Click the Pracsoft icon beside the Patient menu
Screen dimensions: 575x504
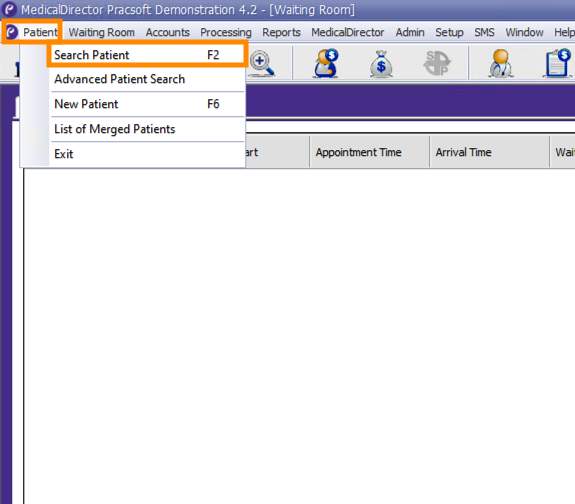point(12,32)
